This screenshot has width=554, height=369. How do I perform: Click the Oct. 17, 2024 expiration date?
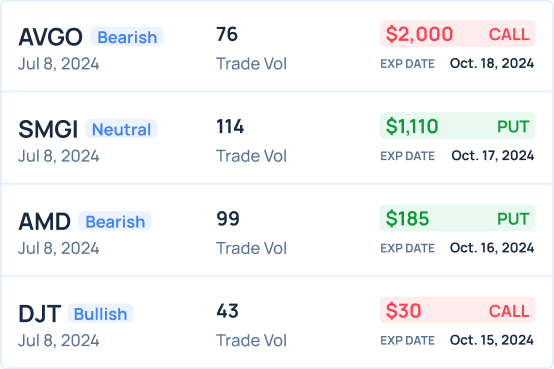[493, 156]
